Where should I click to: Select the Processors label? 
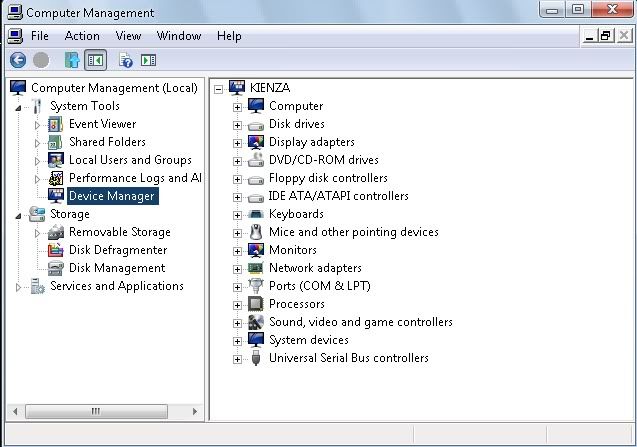(297, 304)
